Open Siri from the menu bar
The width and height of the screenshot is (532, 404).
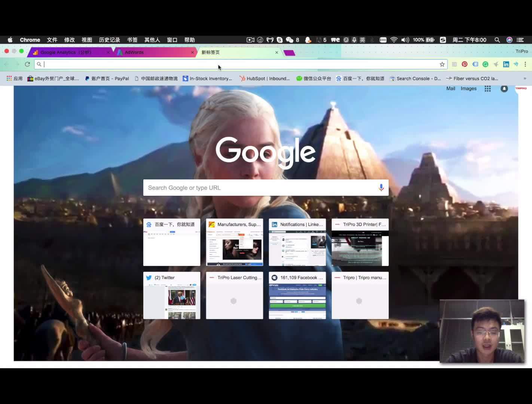[509, 40]
